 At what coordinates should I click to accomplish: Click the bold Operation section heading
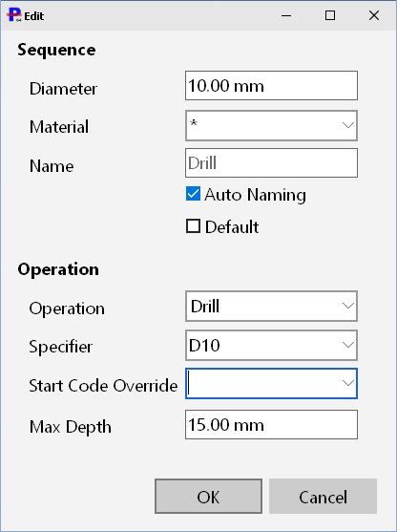tap(58, 269)
